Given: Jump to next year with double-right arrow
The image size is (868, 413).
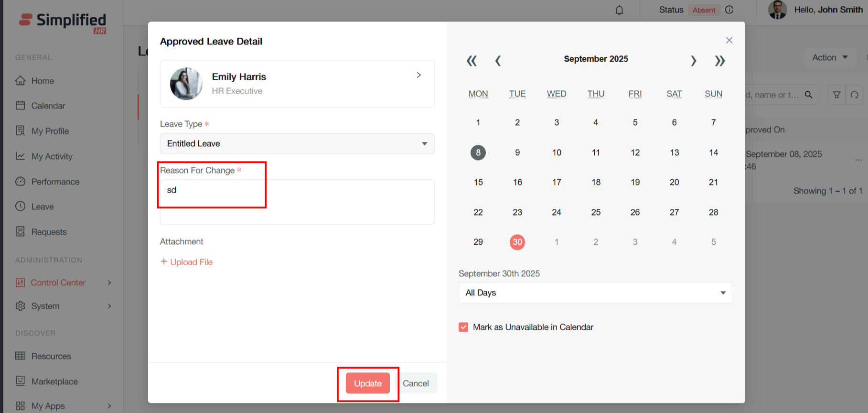Looking at the screenshot, I should pos(720,61).
